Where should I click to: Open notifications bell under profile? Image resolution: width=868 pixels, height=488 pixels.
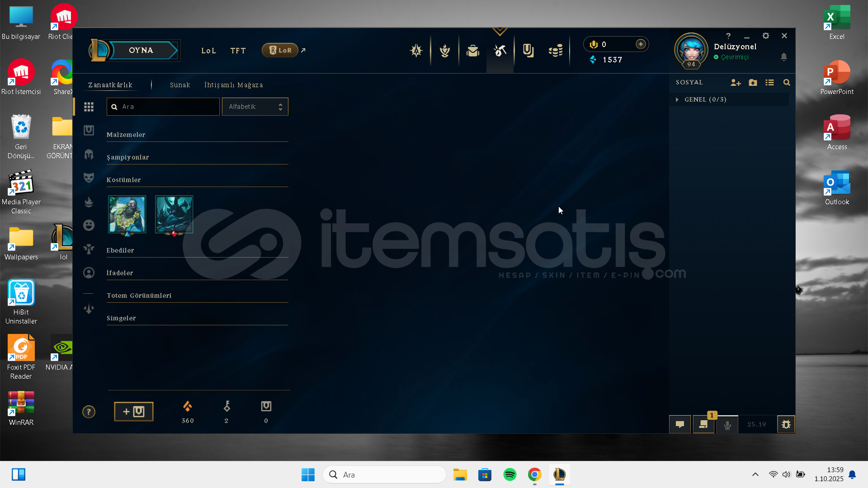coord(784,57)
